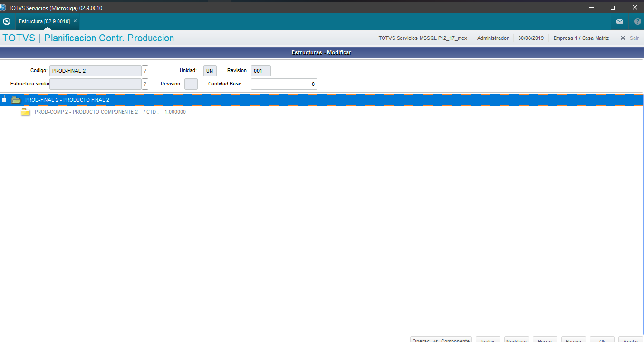Confirm with the Ok button
This screenshot has height=342, width=644.
pyautogui.click(x=602, y=339)
